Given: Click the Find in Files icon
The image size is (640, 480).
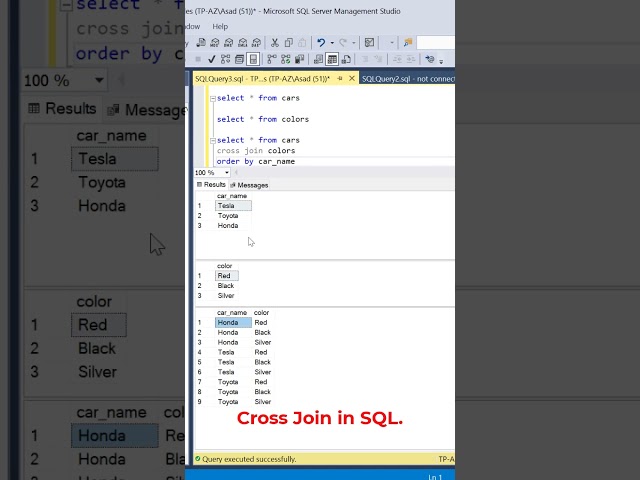Looking at the screenshot, I should pos(408,42).
